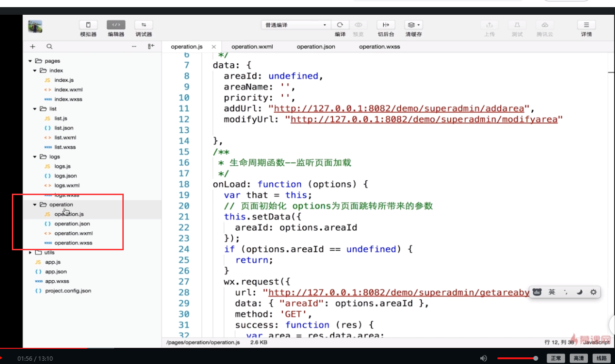Collapse the operation folder
The width and height of the screenshot is (615, 364).
35,205
